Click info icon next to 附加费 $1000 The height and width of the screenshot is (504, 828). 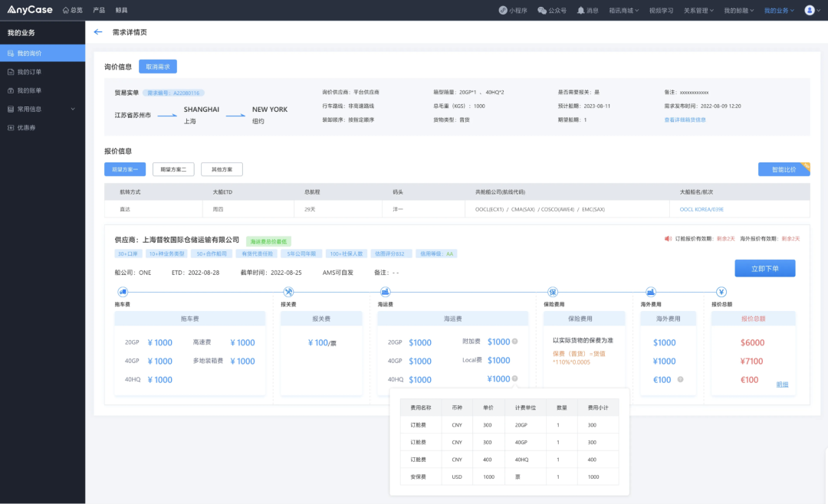(515, 342)
